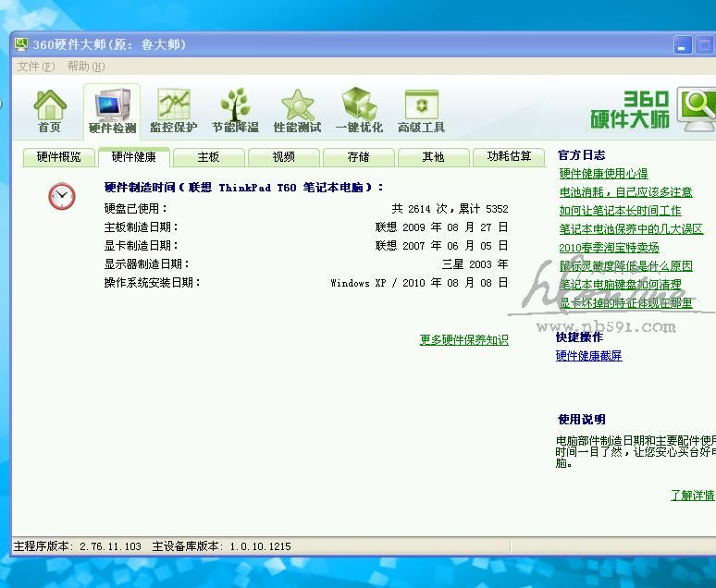Open the 笔记本电脑键盘如何清理 link

click(620, 285)
